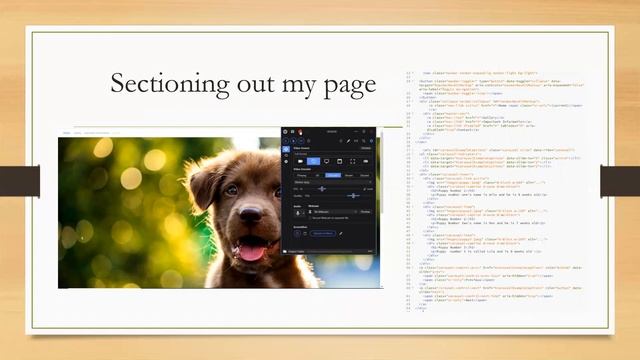Select the highlighted region capture source icon

(313, 161)
